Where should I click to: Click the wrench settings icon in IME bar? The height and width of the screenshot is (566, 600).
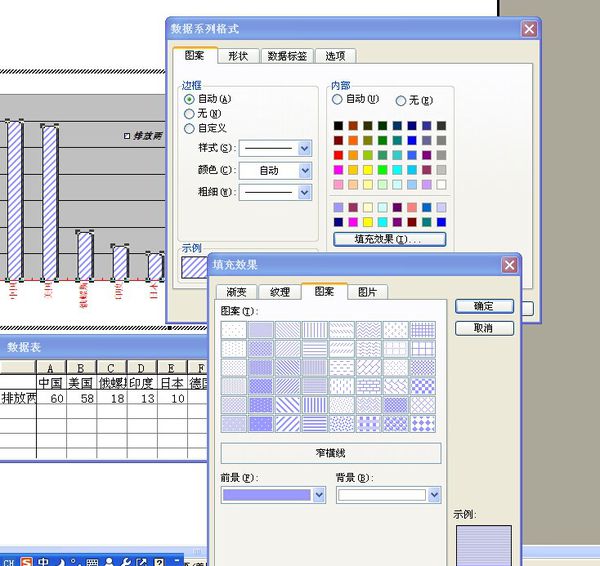(x=126, y=562)
